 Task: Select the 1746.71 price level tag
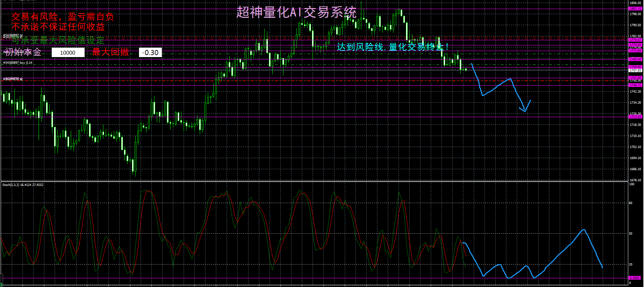(635, 85)
